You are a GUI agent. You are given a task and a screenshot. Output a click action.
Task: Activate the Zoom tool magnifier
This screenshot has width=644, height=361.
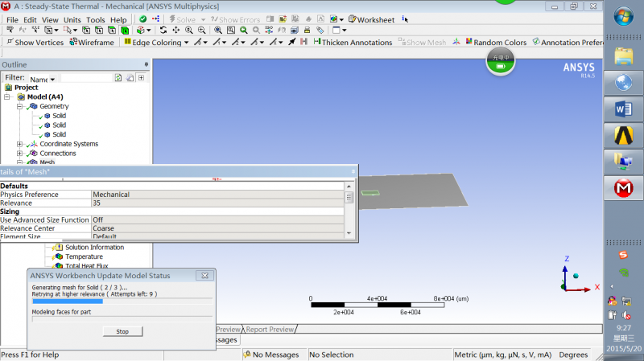pos(189,30)
